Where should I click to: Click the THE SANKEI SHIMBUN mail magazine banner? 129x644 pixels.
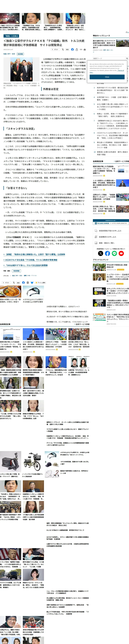coord(111,222)
